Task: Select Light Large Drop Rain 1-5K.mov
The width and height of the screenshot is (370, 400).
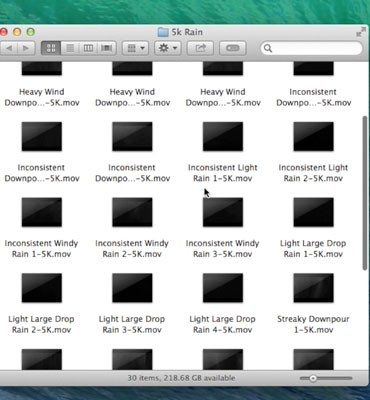Action: click(313, 228)
